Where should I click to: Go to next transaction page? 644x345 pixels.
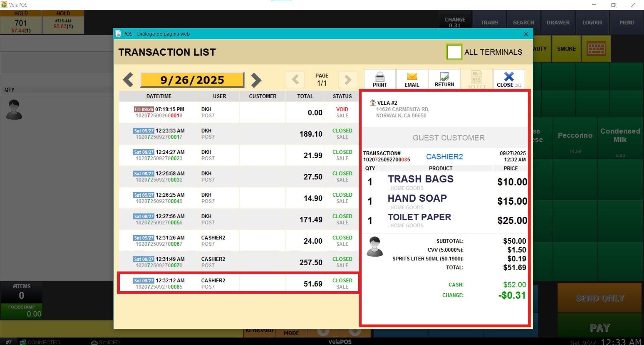click(348, 80)
